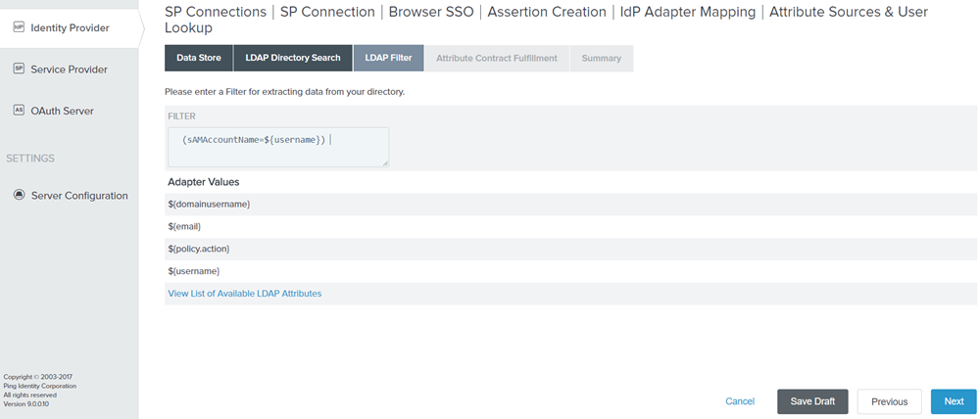Go to the OAuth Server section label
Image resolution: width=980 pixels, height=419 pixels.
point(63,112)
